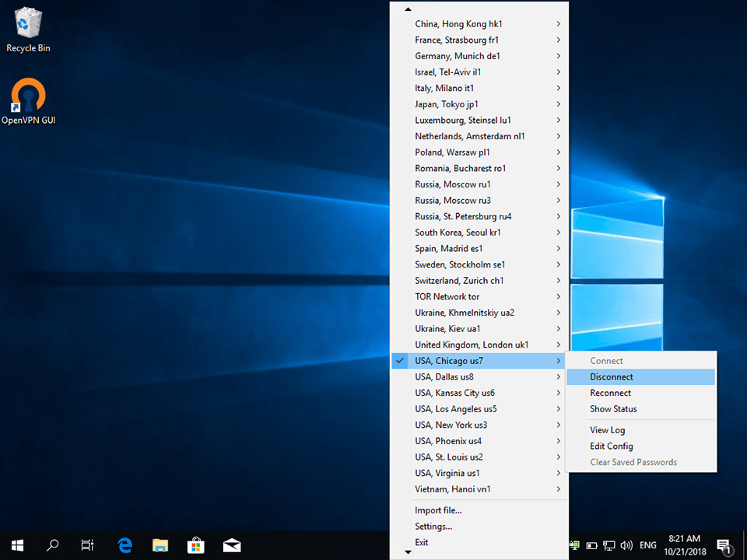Expand China, Hong Kong hk1 submenu arrow

tap(559, 24)
